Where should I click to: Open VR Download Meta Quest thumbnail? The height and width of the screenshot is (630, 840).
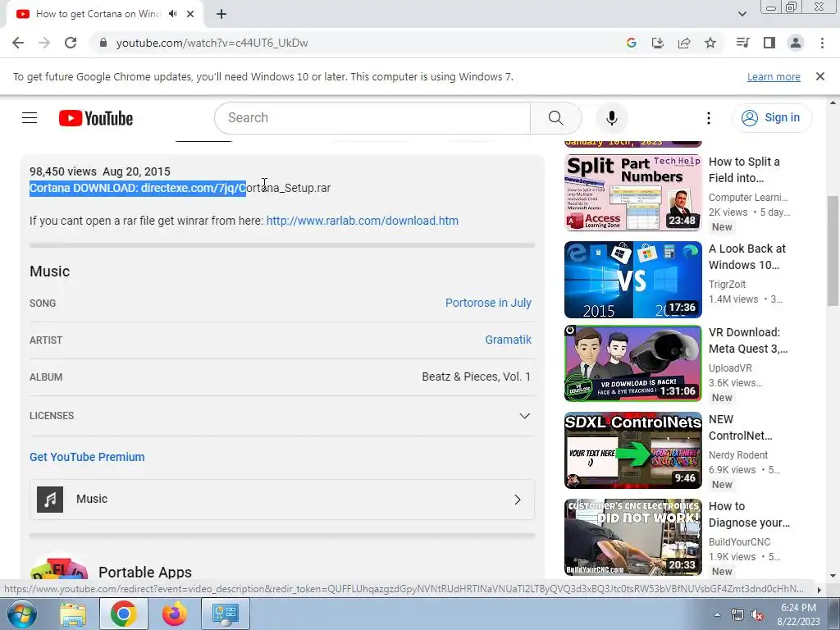tap(632, 363)
